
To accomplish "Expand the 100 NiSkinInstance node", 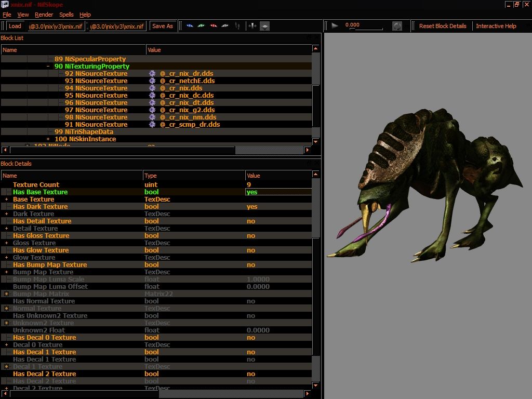I will (48, 139).
